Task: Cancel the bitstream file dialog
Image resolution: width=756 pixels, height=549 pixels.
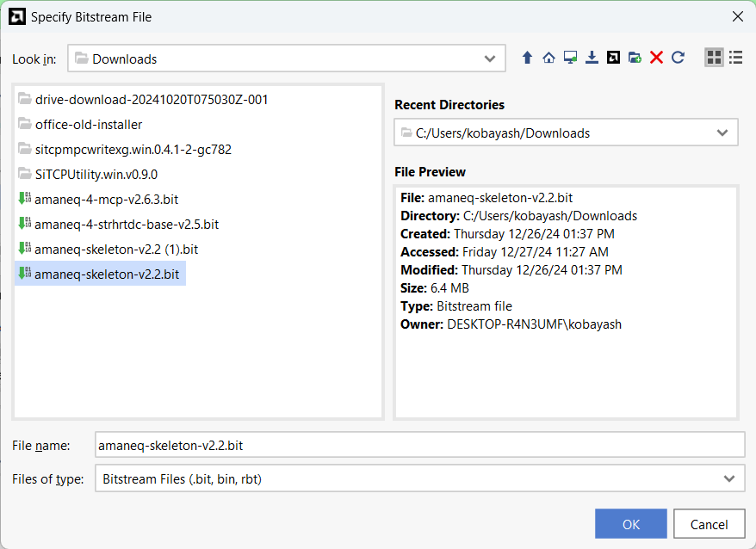Action: point(709,524)
